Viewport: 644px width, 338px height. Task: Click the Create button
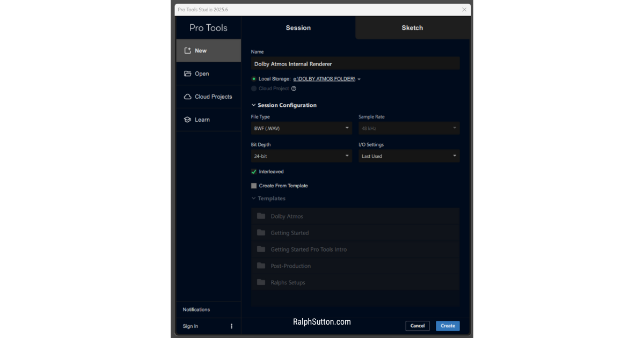pos(447,326)
